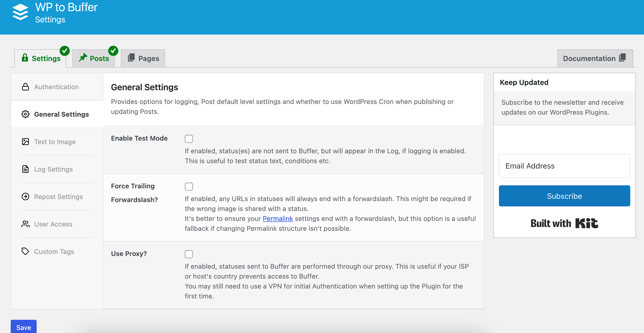Click the users icon beside User Access

tap(25, 224)
